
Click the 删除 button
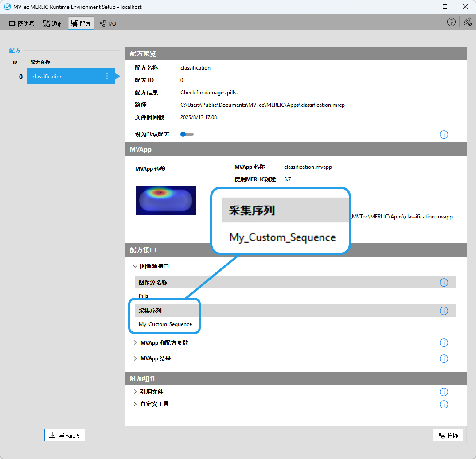(448, 435)
